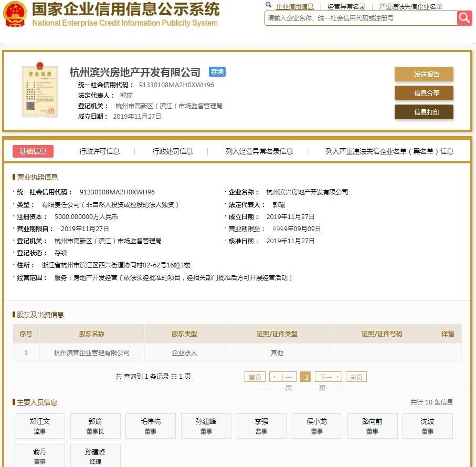Switch to 行政许可信息 tab

tap(99, 151)
